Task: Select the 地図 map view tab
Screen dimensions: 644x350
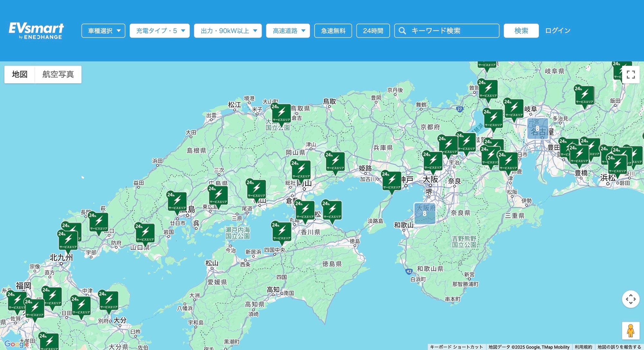Action: (20, 74)
